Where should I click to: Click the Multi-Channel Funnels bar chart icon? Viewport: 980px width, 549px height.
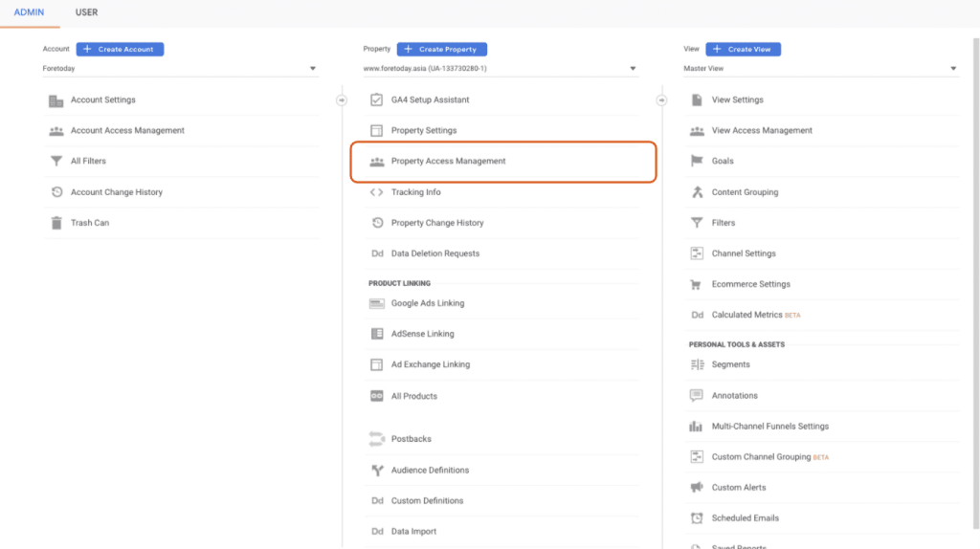click(697, 427)
